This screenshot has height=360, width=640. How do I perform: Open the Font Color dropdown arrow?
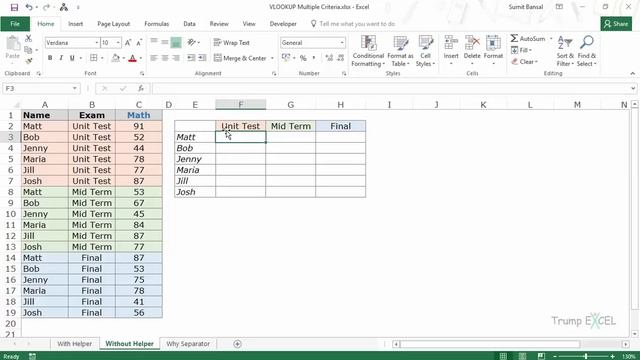point(141,58)
